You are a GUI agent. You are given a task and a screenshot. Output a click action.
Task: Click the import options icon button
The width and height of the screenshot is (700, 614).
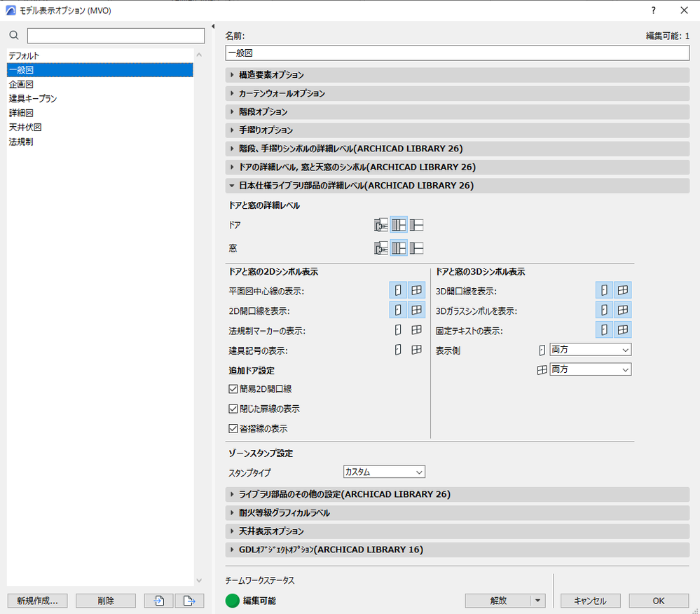[158, 601]
